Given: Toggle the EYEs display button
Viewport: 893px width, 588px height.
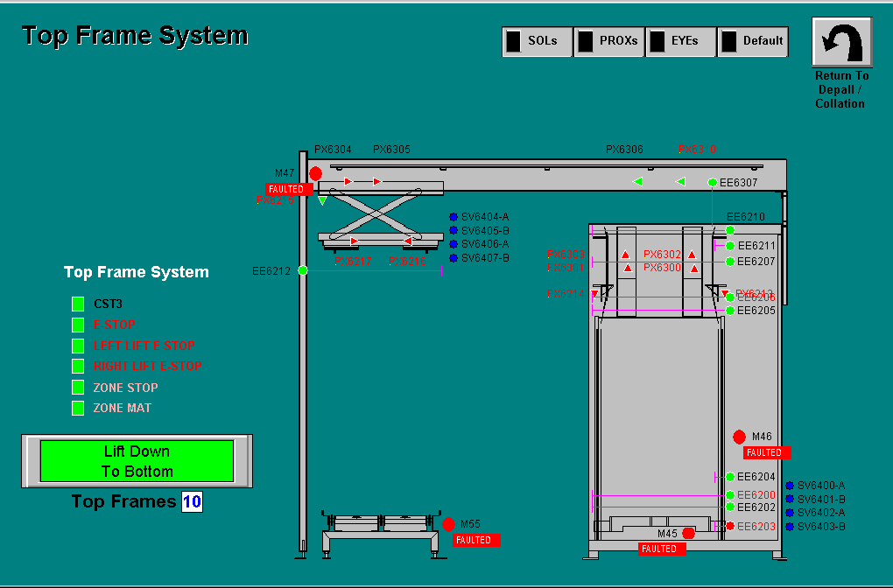Looking at the screenshot, I should pos(680,41).
